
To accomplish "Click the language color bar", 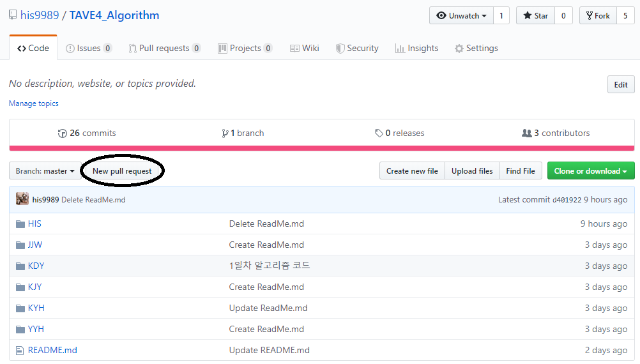I will [322, 148].
